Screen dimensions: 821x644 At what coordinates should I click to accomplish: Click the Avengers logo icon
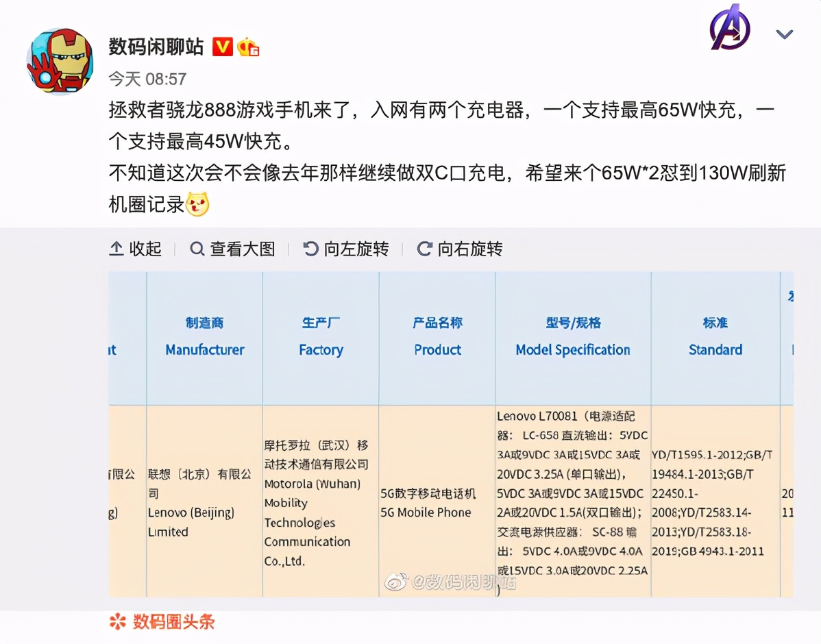point(730,27)
